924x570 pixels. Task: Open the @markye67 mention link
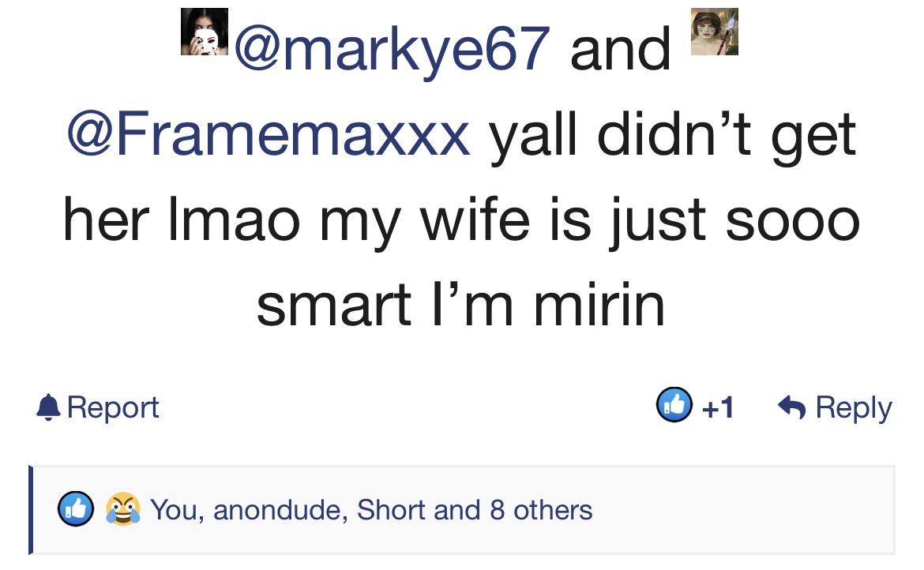click(393, 48)
